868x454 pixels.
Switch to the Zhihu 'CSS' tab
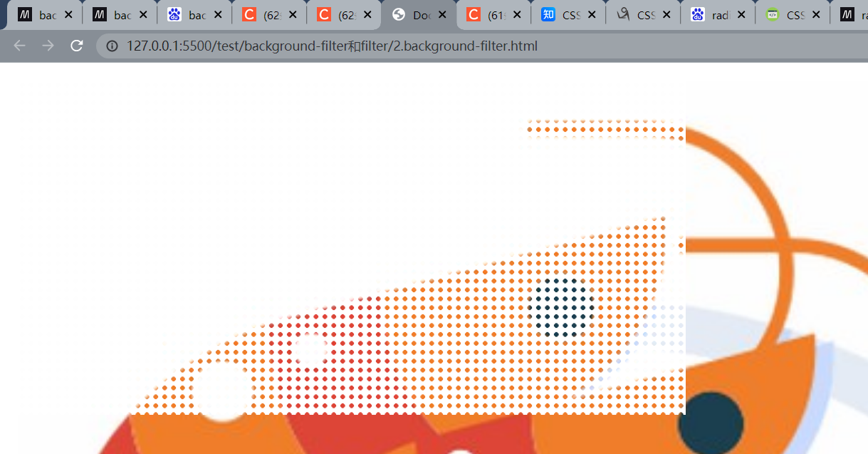(568, 15)
